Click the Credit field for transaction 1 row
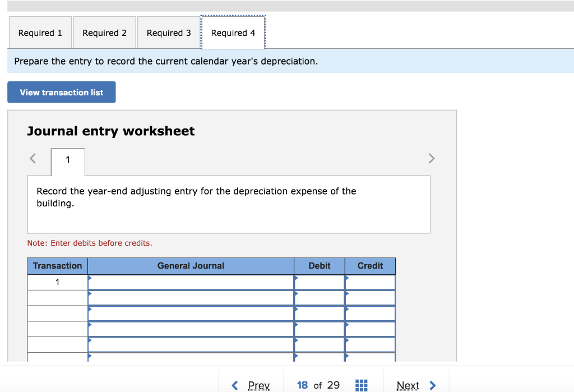The image size is (574, 392). click(370, 282)
